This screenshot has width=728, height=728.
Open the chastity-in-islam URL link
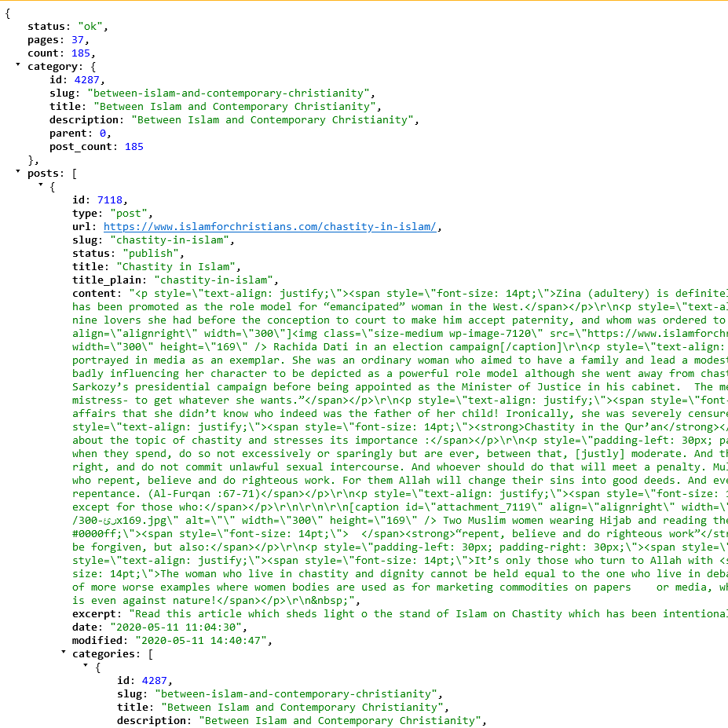[269, 227]
